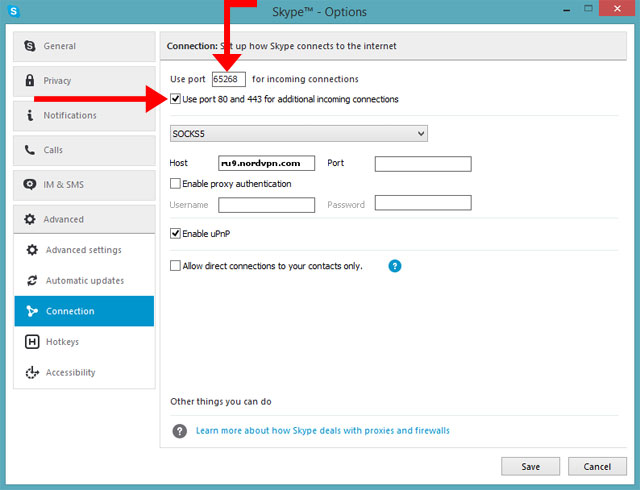
Task: Select Advanced settings in the sidebar
Action: (x=83, y=250)
